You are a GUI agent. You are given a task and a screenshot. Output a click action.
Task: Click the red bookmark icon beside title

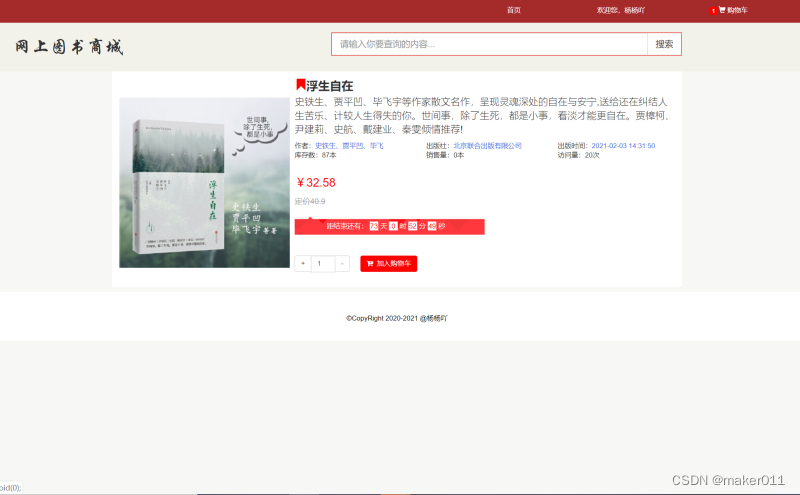[x=301, y=84]
